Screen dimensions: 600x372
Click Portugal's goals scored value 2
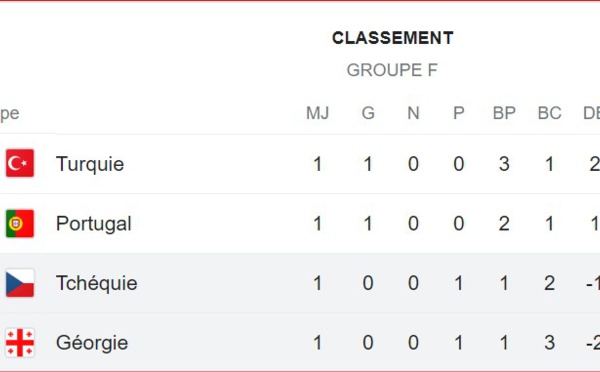click(504, 224)
